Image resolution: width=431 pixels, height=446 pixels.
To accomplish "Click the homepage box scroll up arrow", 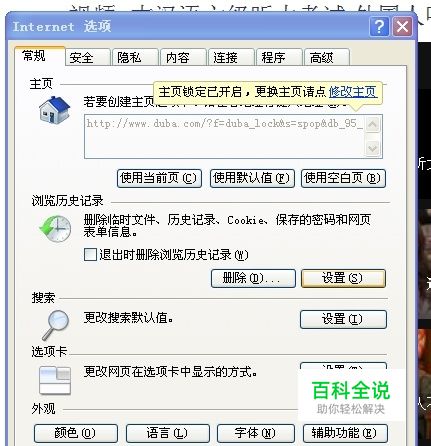I will (372, 125).
